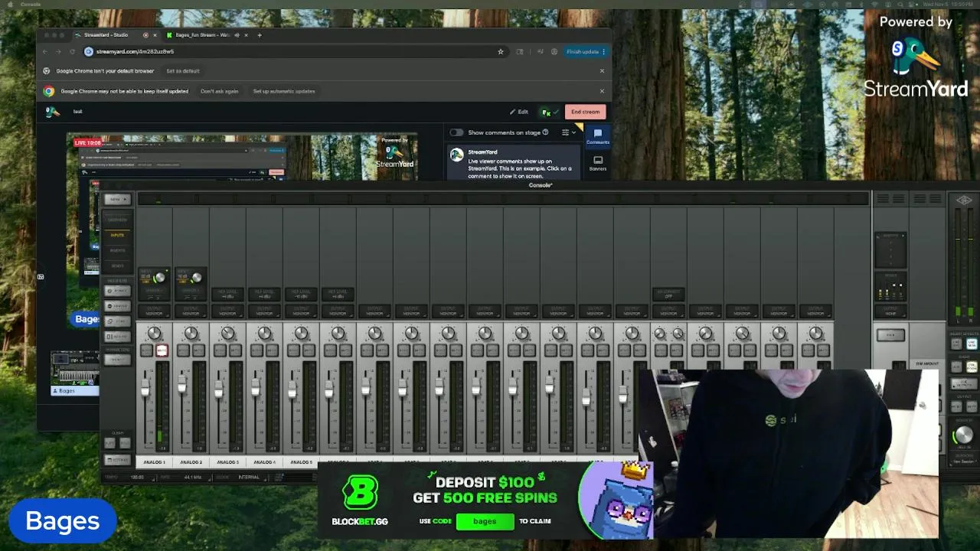Click End stream button
The height and width of the screenshot is (551, 980).
click(x=585, y=112)
